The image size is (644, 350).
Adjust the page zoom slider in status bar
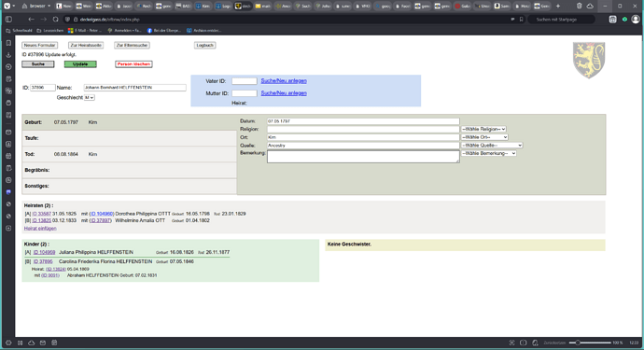[590, 343]
